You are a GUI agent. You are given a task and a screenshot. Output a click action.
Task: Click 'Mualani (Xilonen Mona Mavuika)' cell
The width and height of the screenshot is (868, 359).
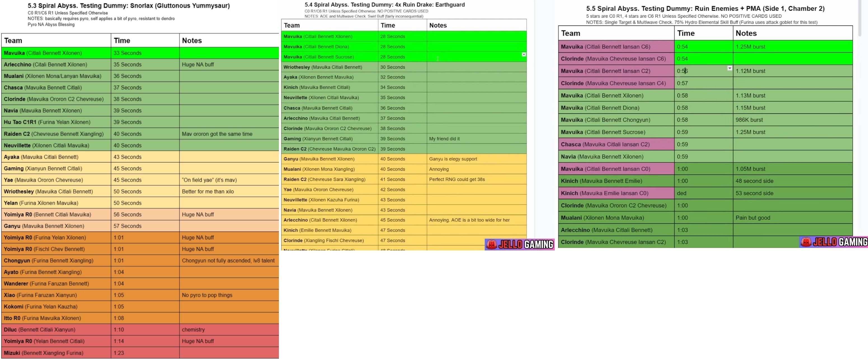616,218
